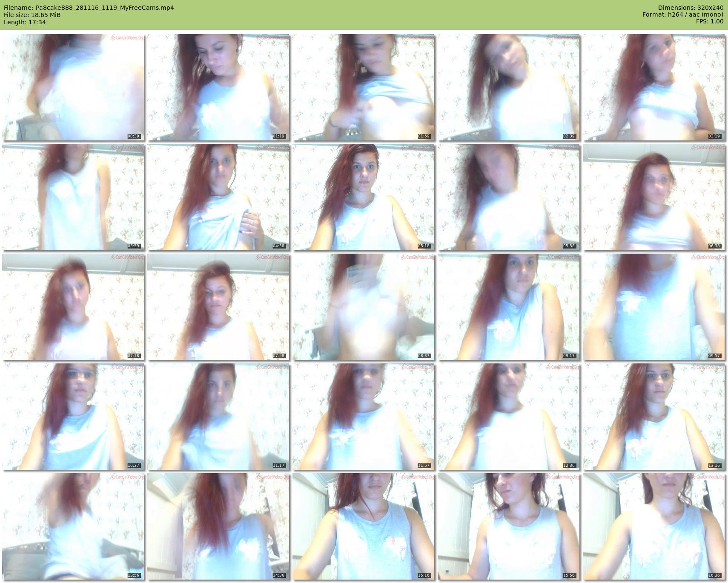Select the thumbnail marked 11:57
Screen dimensions: 728x583
[x=364, y=417]
